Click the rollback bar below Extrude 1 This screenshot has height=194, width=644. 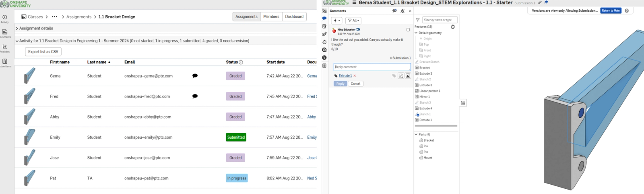pos(436,126)
